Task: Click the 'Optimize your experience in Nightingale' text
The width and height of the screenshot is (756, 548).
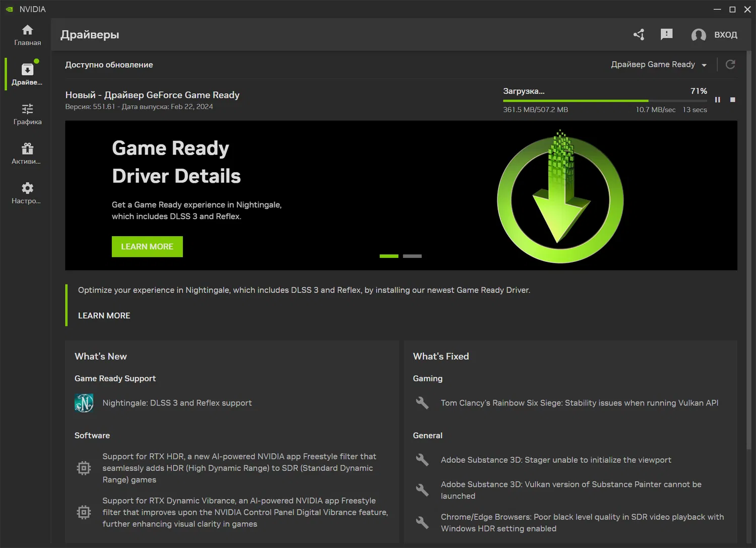Action: (304, 290)
